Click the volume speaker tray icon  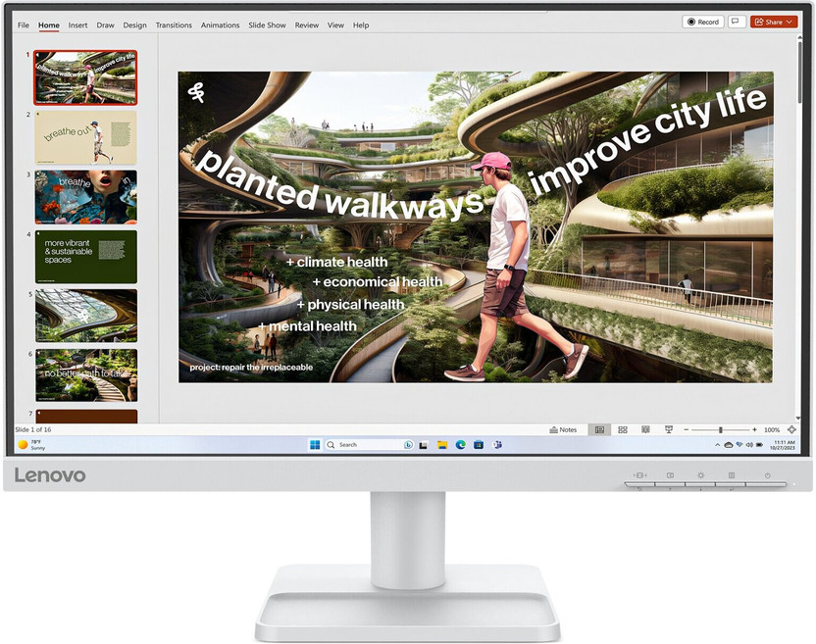[749, 445]
